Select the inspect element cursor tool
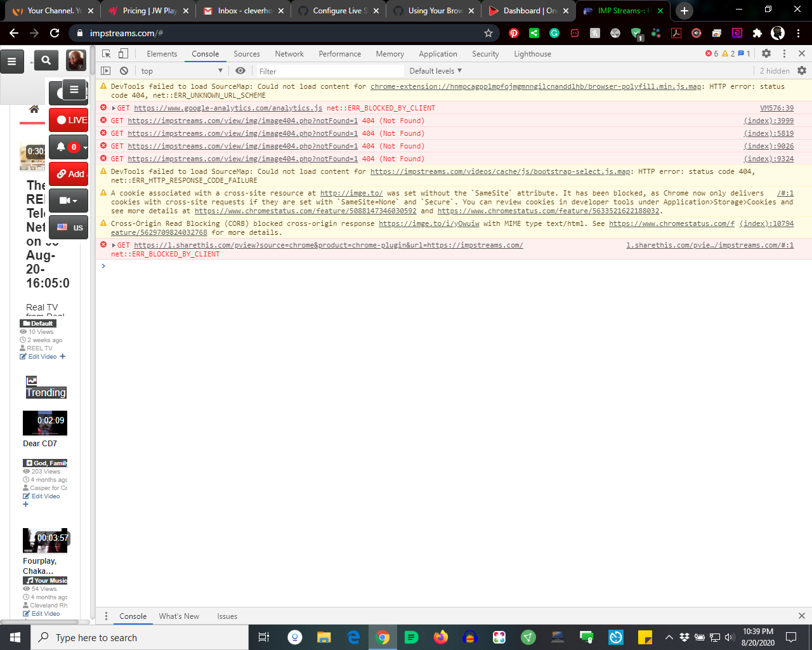This screenshot has height=650, width=812. coord(105,53)
